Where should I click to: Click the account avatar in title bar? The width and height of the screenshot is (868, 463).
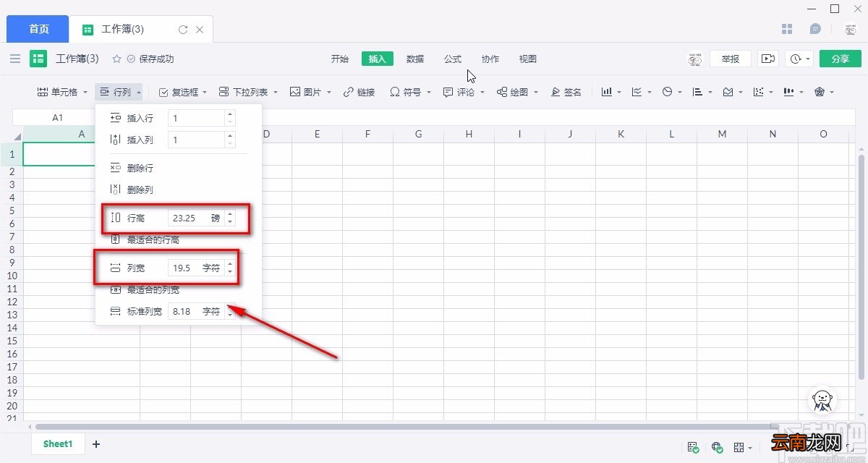coord(851,30)
